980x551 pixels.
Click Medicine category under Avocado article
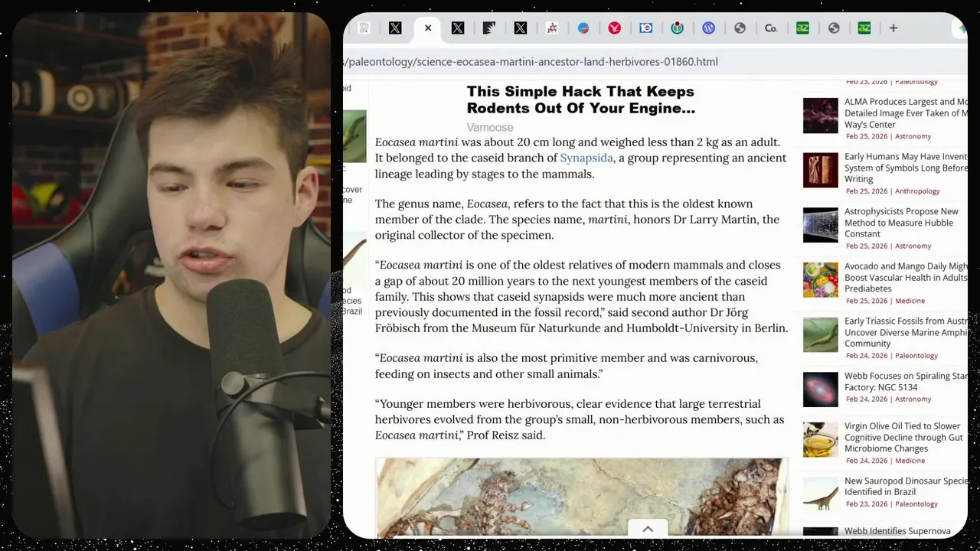[x=910, y=301]
